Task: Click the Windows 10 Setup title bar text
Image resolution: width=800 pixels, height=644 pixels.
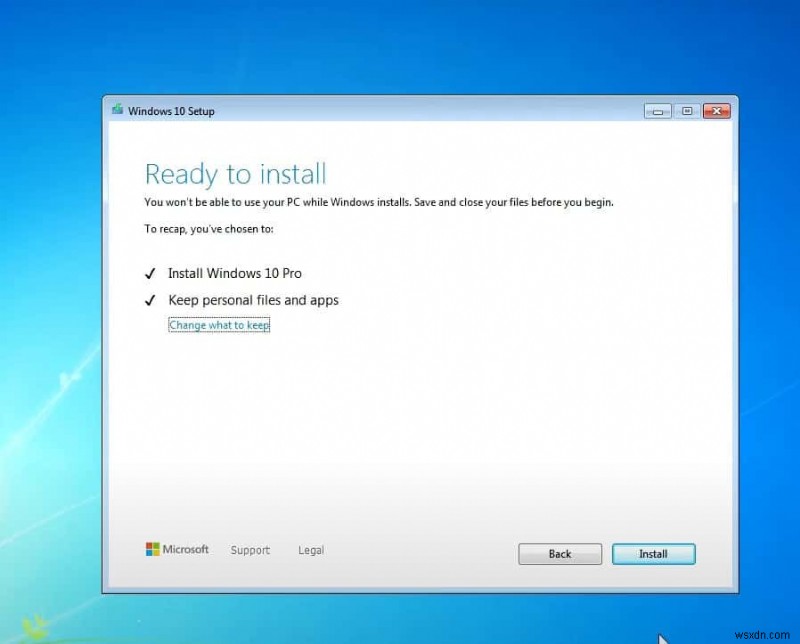Action: click(170, 111)
